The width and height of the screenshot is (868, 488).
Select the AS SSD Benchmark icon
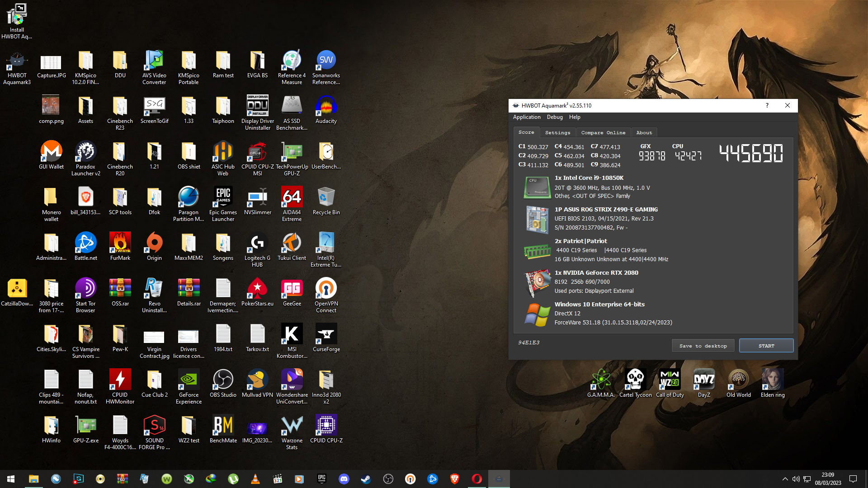tap(292, 113)
